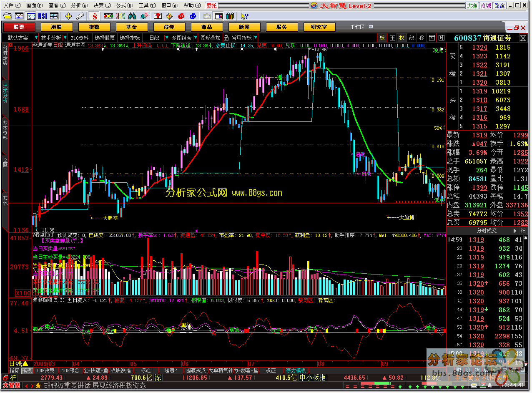Click the 研究室 button
The height and width of the screenshot is (393, 532).
(x=319, y=27)
